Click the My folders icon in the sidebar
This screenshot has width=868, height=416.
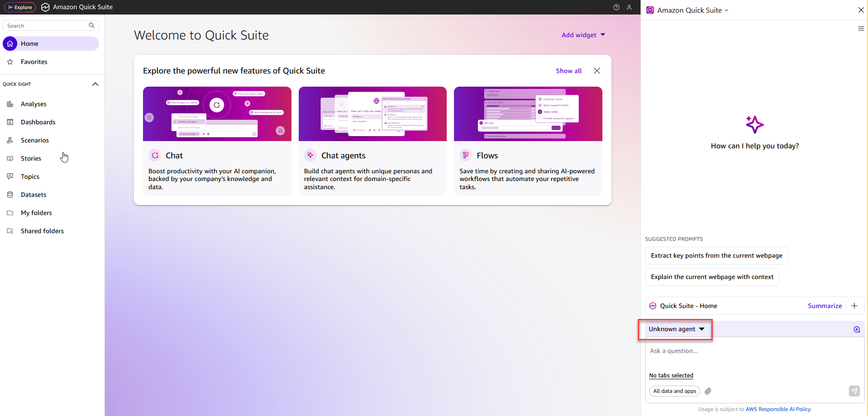[10, 213]
